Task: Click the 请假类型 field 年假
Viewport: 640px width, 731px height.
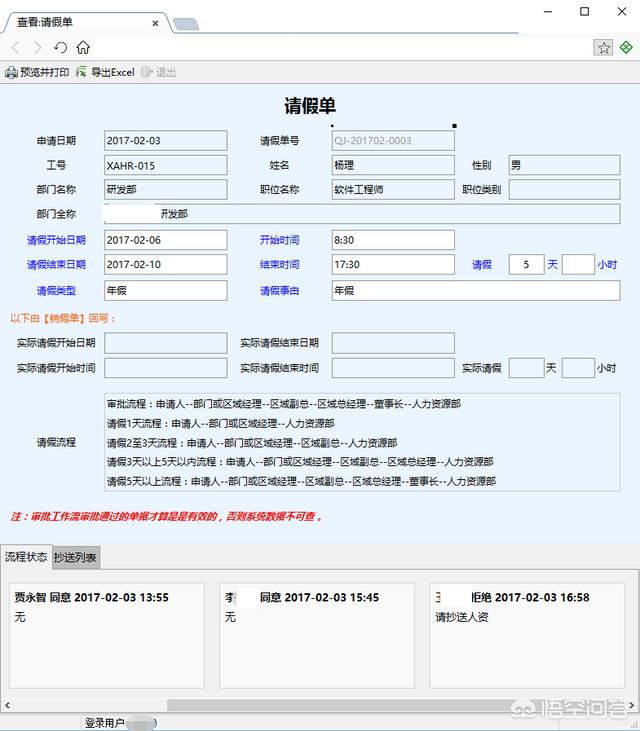Action: pyautogui.click(x=165, y=290)
